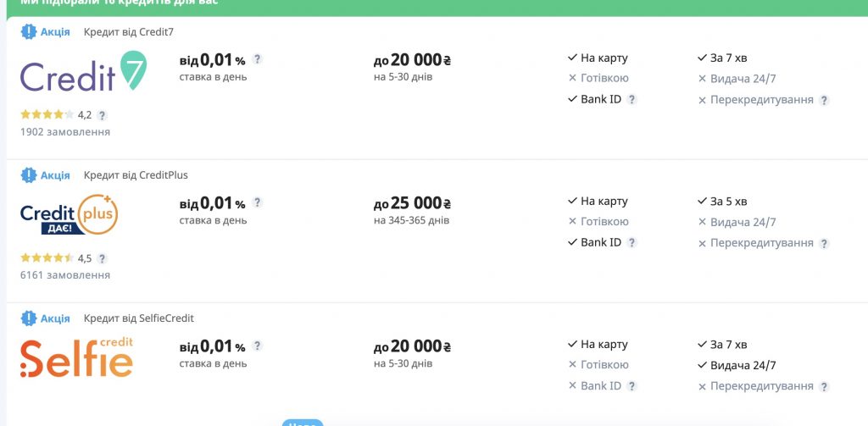Click help icon beside SelfieCredit Перекредитування
This screenshot has height=426, width=868.
point(825,386)
